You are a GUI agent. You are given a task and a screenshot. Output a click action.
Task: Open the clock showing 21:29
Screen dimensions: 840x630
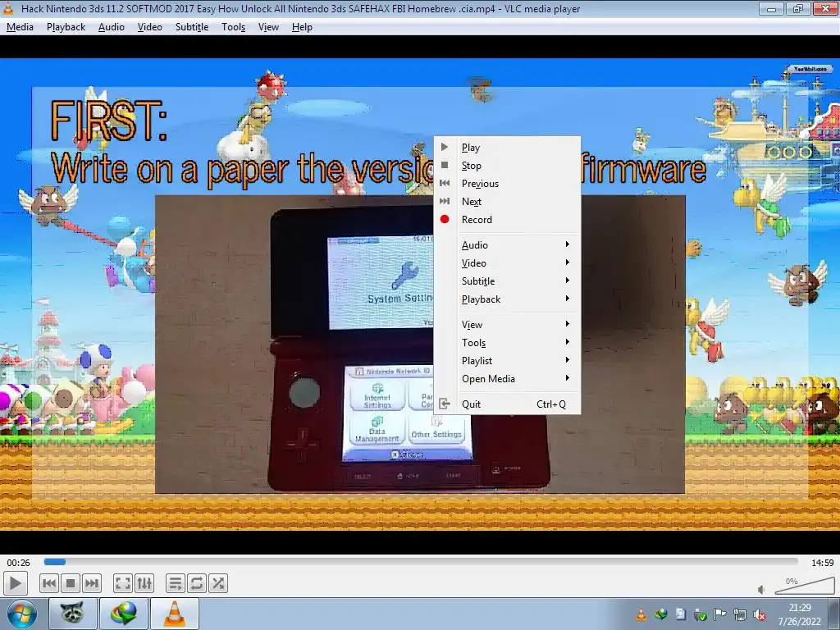(800, 614)
